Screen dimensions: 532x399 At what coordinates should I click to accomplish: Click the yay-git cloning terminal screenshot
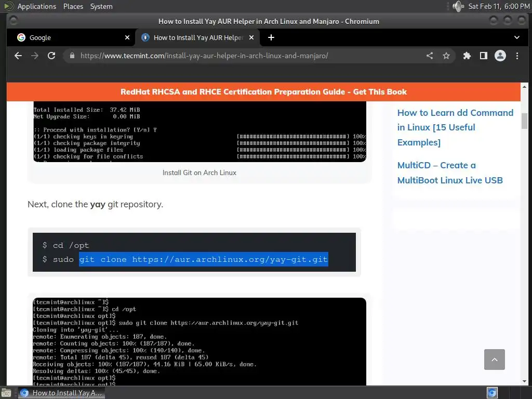click(199, 342)
